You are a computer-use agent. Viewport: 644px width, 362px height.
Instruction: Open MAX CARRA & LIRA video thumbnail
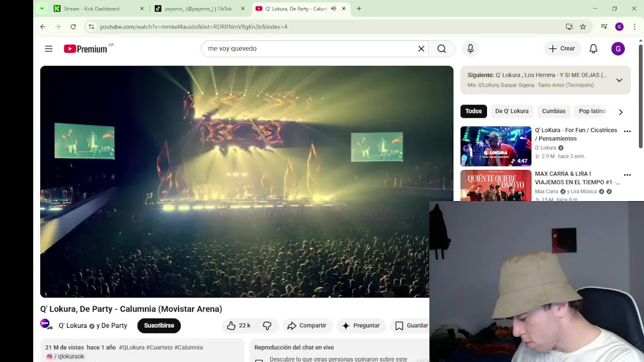496,186
